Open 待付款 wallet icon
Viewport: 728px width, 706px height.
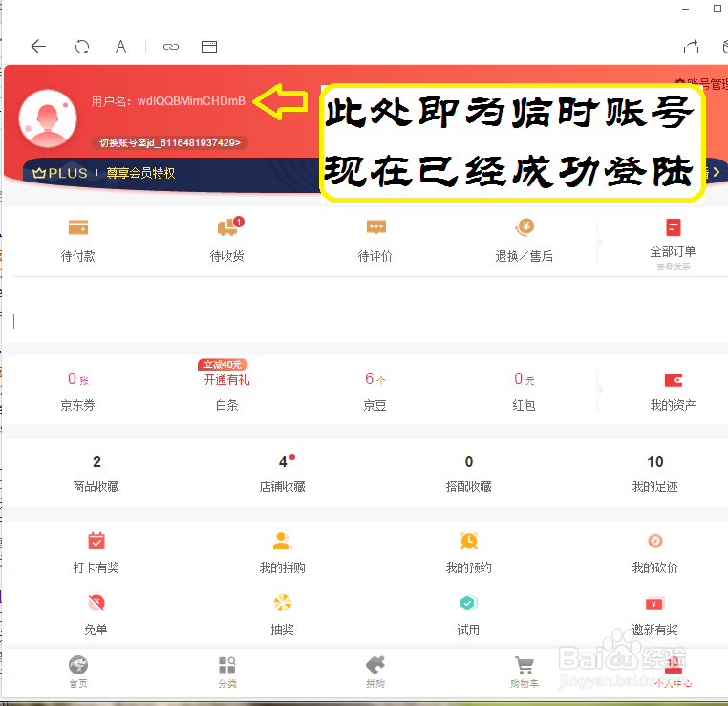[x=78, y=227]
